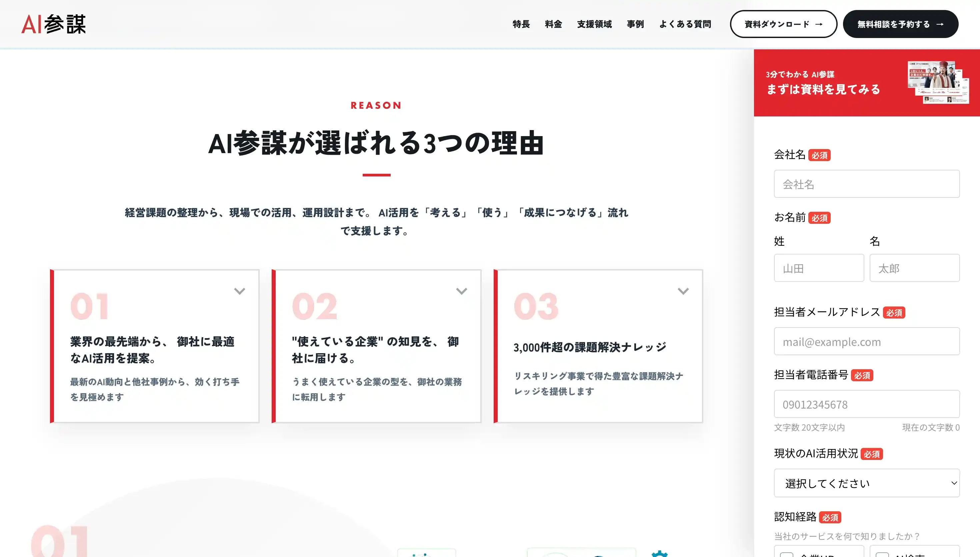
Task: Click the 認知経路 label
Action: pyautogui.click(x=795, y=517)
